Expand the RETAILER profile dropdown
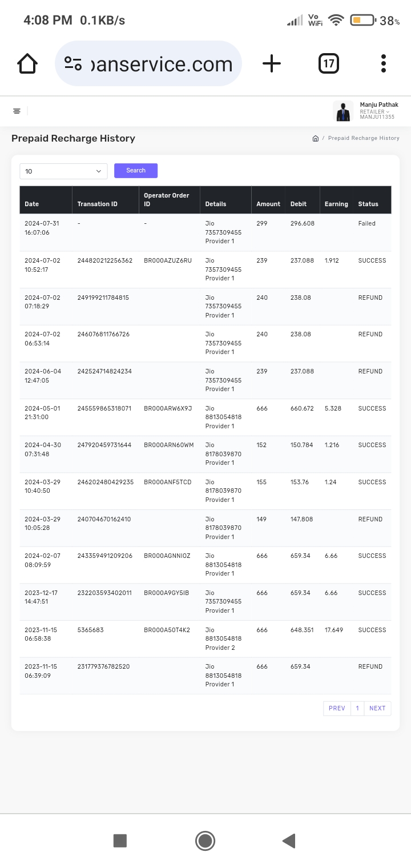The height and width of the screenshot is (868, 411). pyautogui.click(x=375, y=111)
